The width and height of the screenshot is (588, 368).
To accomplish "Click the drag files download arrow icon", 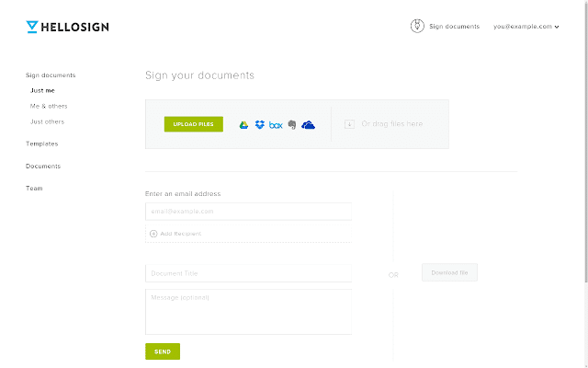I will click(349, 124).
